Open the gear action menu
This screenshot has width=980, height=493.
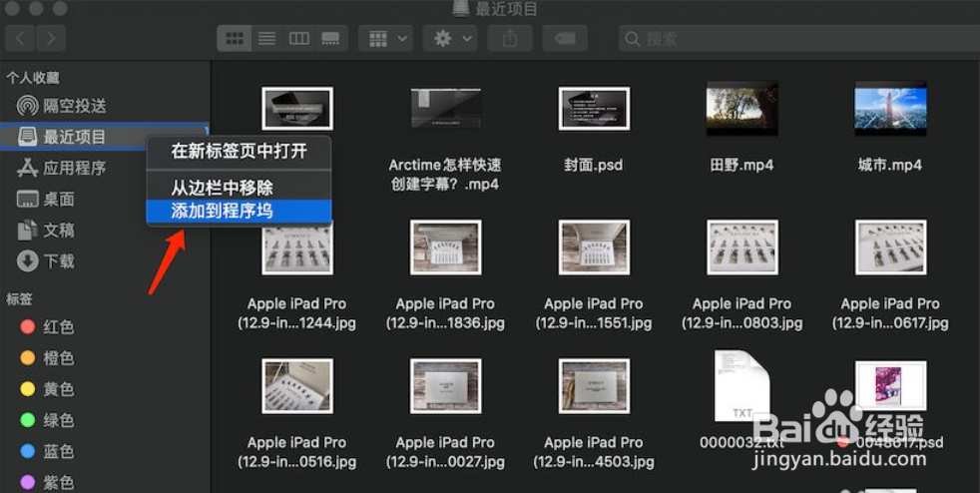coord(450,39)
